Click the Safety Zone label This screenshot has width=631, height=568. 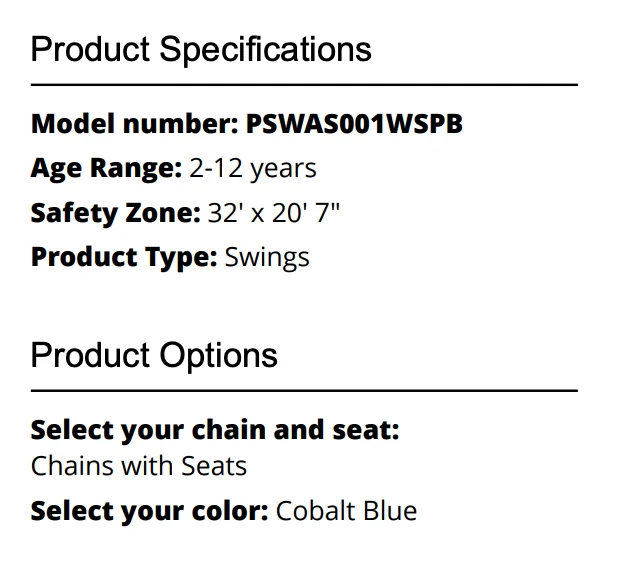point(115,213)
